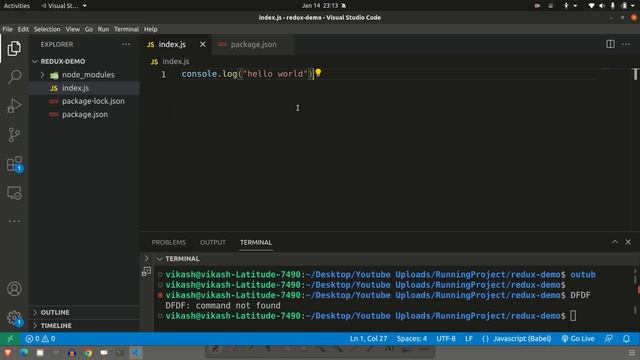Show additional activity bar views ellipsis
Screen dimensions: 640x360
[x=14, y=221]
